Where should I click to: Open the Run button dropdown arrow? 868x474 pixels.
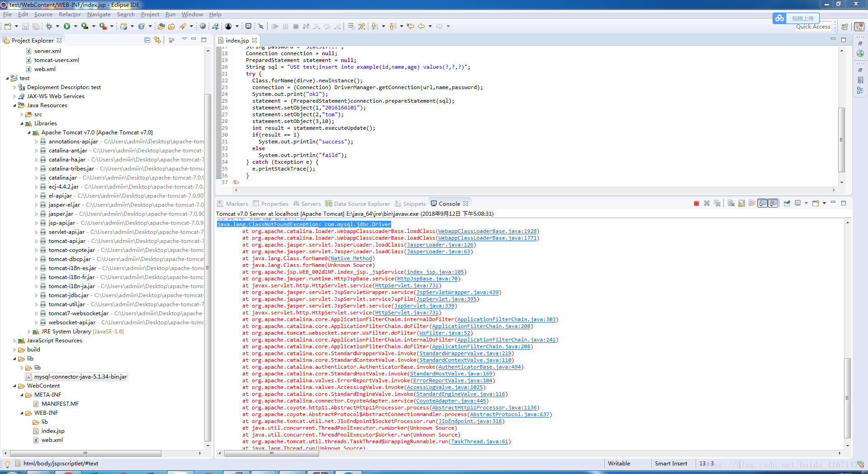pos(75,26)
